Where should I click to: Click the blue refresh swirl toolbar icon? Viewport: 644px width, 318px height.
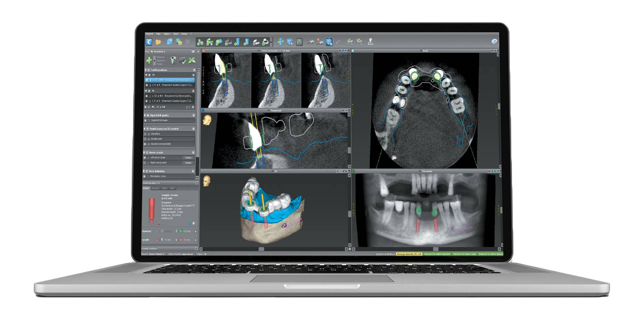169,42
